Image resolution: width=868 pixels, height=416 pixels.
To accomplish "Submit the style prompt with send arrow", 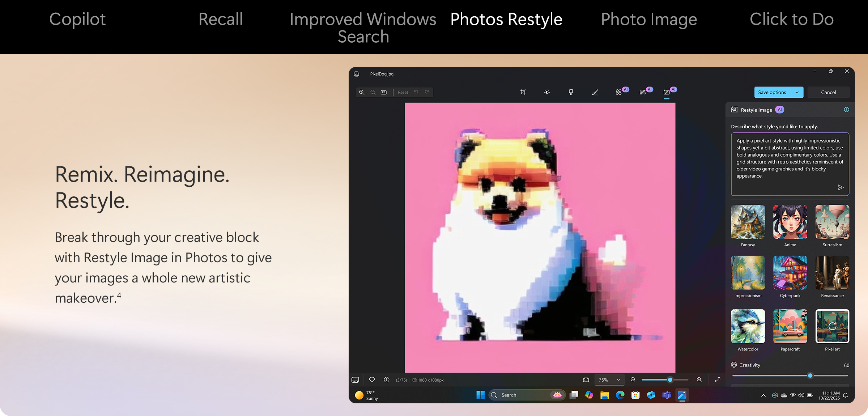I will [x=841, y=187].
